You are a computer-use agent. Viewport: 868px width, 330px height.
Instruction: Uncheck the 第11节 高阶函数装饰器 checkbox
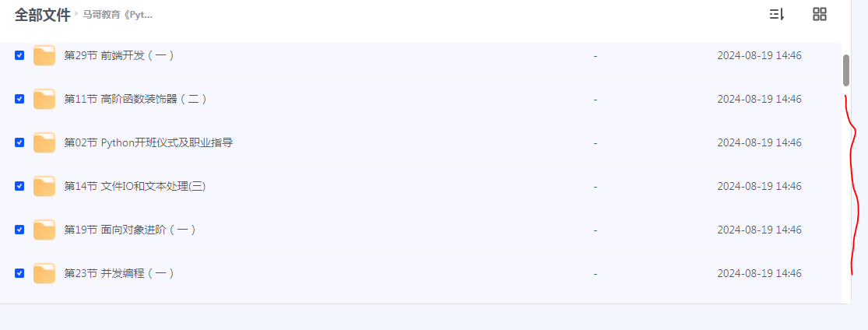(19, 99)
